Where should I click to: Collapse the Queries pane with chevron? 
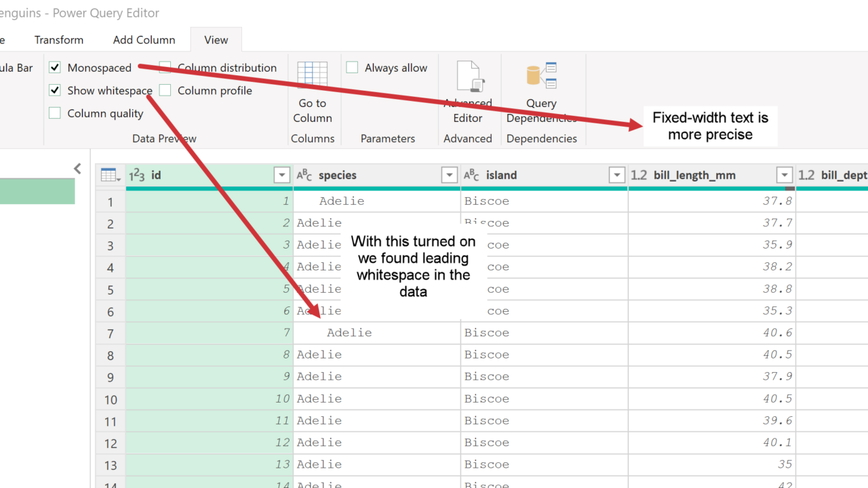77,168
